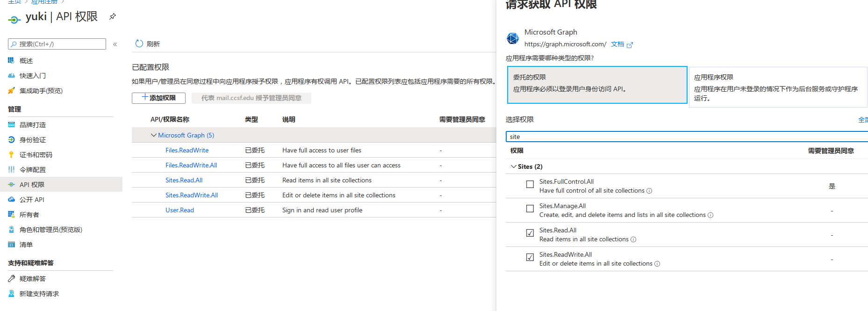Open the Sites.Read.All link in configured permissions
Viewport: 868px width, 311px height.
click(x=184, y=180)
